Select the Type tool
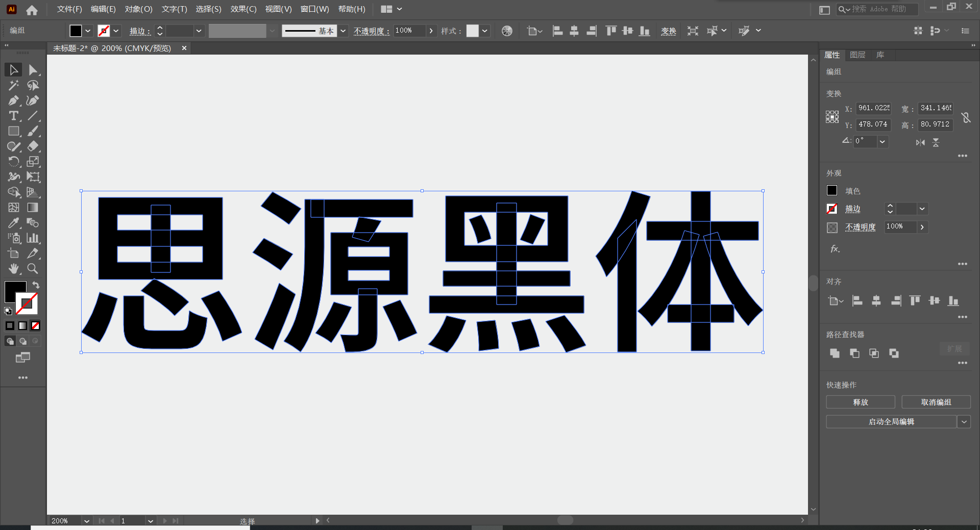The height and width of the screenshot is (530, 980). pyautogui.click(x=14, y=116)
